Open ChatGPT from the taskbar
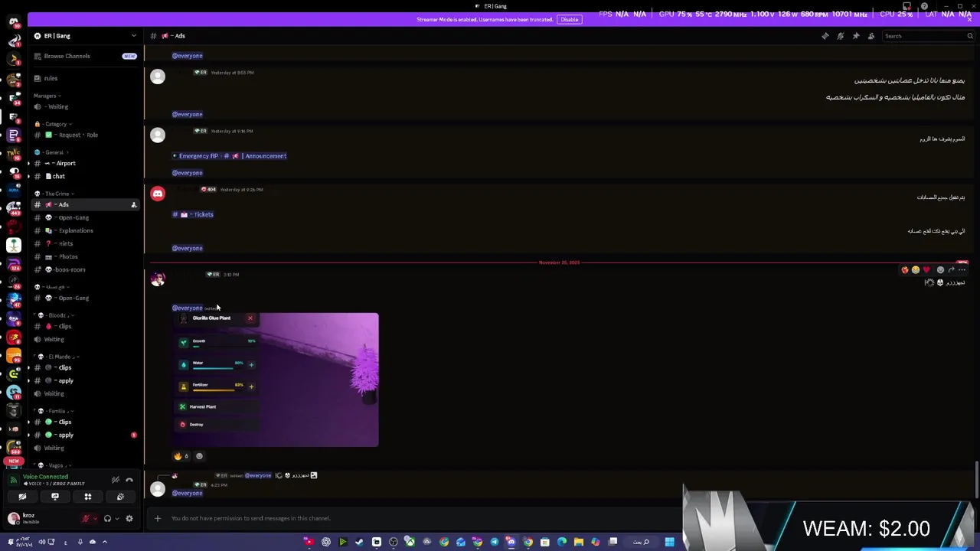This screenshot has height=551, width=980. click(325, 542)
